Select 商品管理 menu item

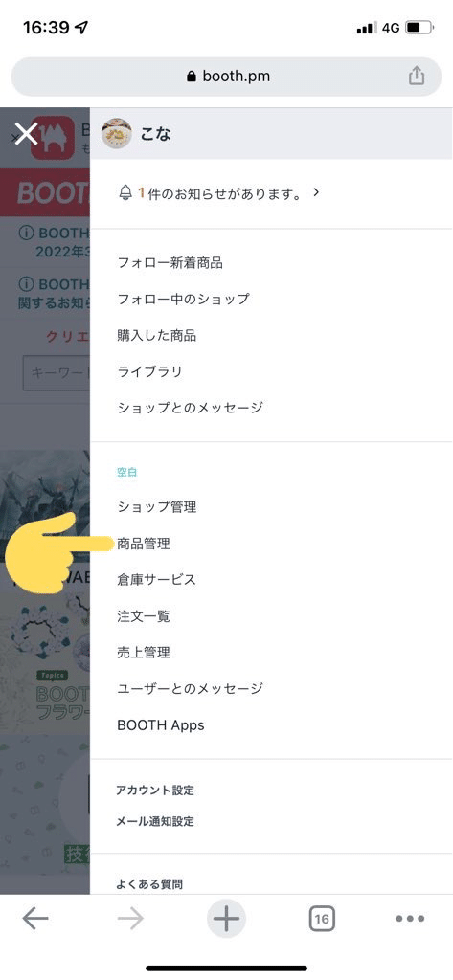tap(144, 544)
